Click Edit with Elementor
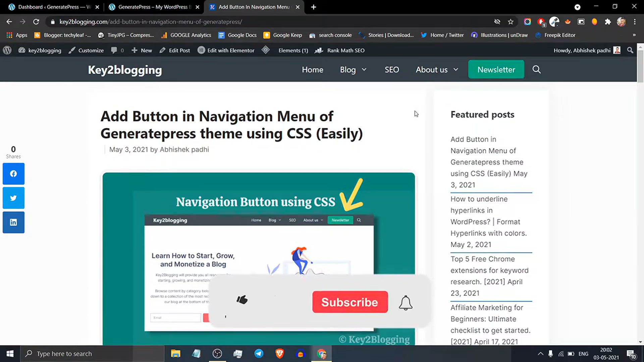 click(226, 50)
